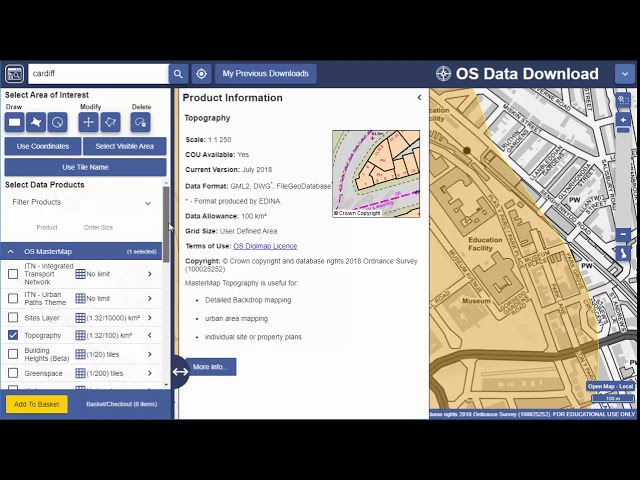Click the '(1.32/100) km²' Topography order size

tap(109, 336)
